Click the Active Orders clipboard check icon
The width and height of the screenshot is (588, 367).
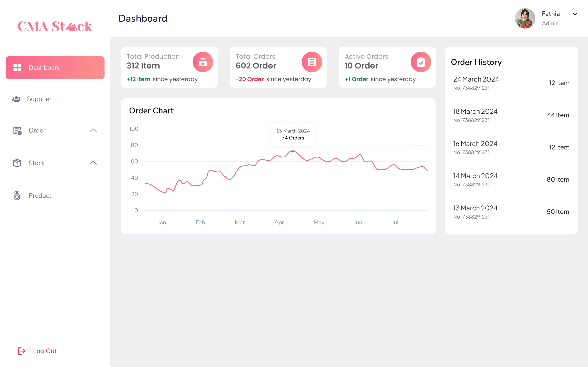421,62
